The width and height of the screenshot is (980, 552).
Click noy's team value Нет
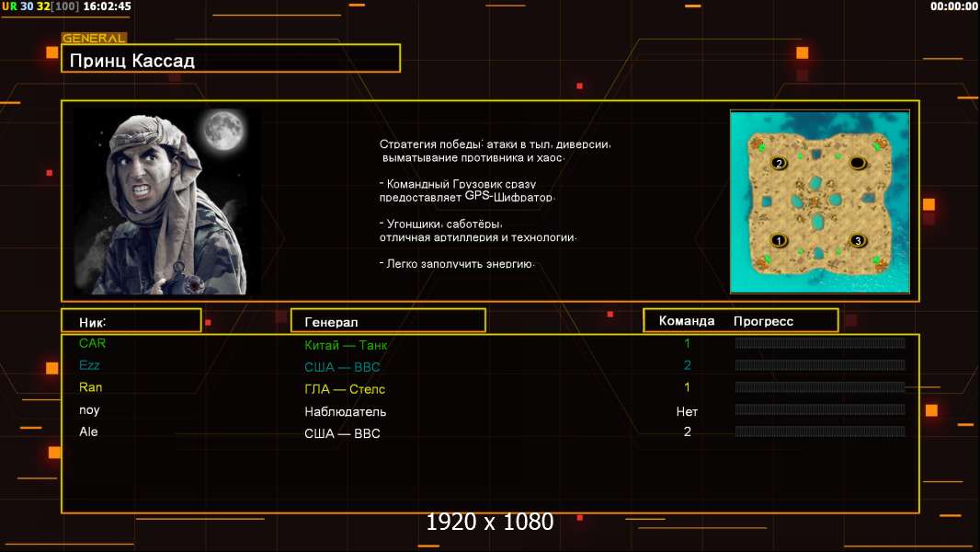point(687,411)
